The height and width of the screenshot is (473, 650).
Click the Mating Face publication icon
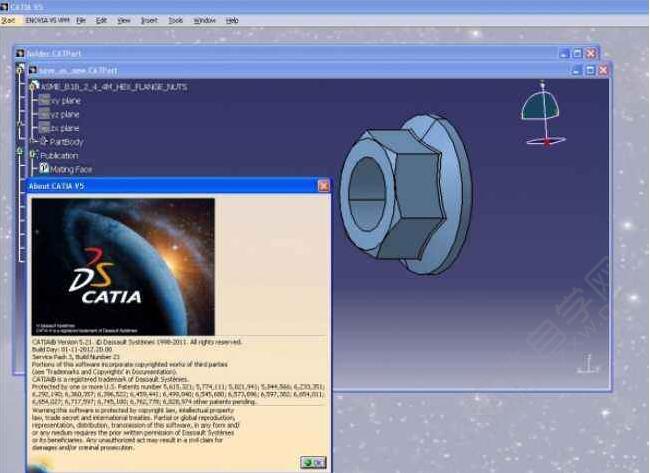44,168
